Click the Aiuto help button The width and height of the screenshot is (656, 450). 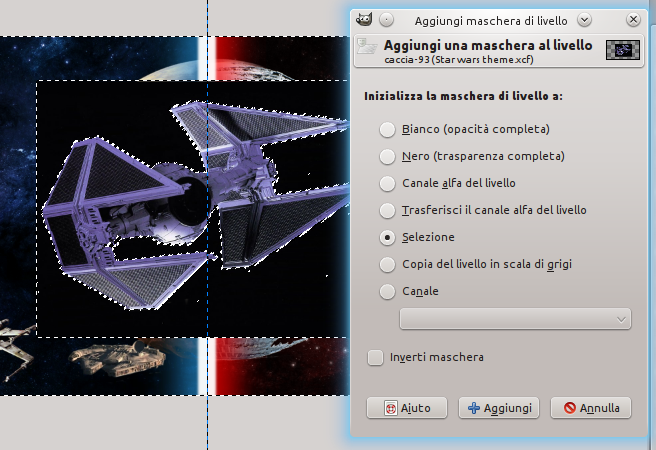407,408
